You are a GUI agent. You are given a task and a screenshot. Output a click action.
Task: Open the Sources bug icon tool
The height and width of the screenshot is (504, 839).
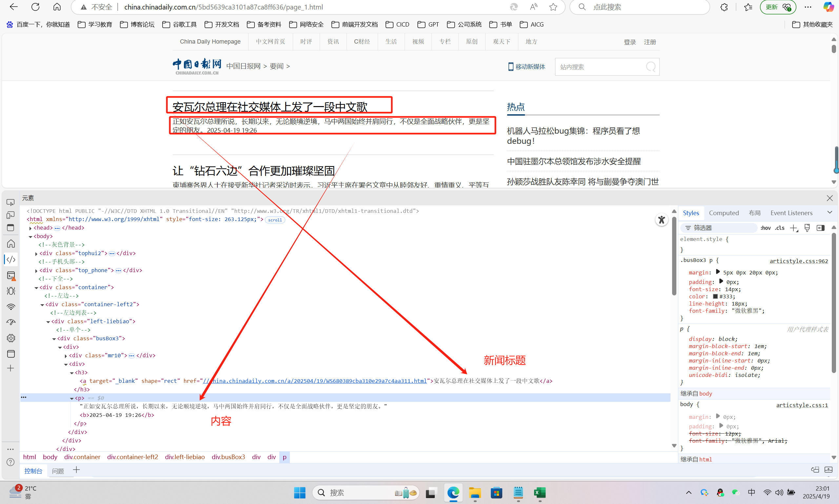tap(11, 291)
